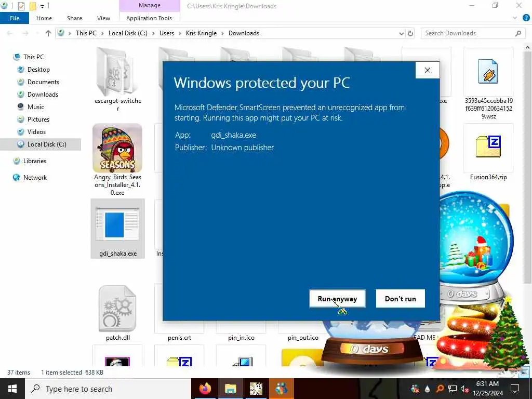Click the pin_in.ico file name
Image resolution: width=532 pixels, height=399 pixels.
tap(241, 338)
